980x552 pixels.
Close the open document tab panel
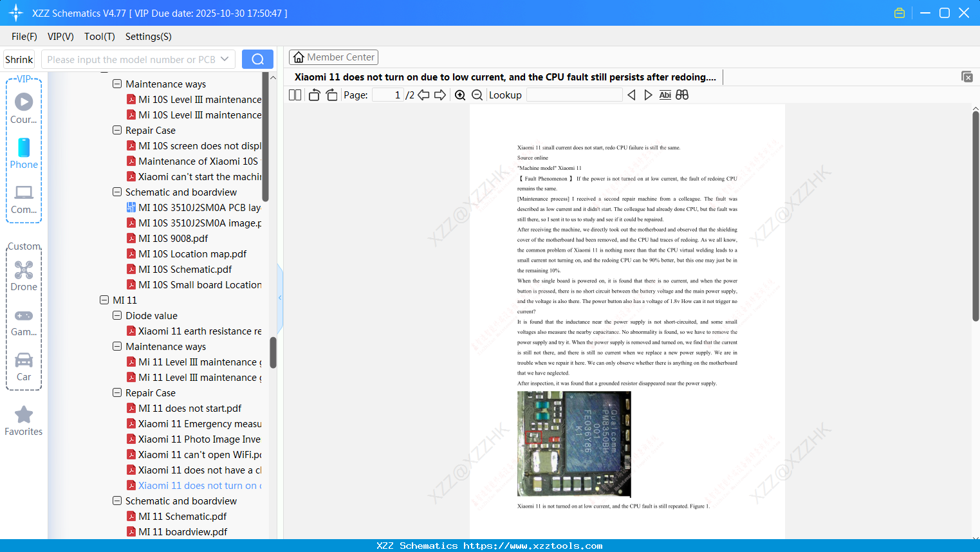pyautogui.click(x=967, y=77)
